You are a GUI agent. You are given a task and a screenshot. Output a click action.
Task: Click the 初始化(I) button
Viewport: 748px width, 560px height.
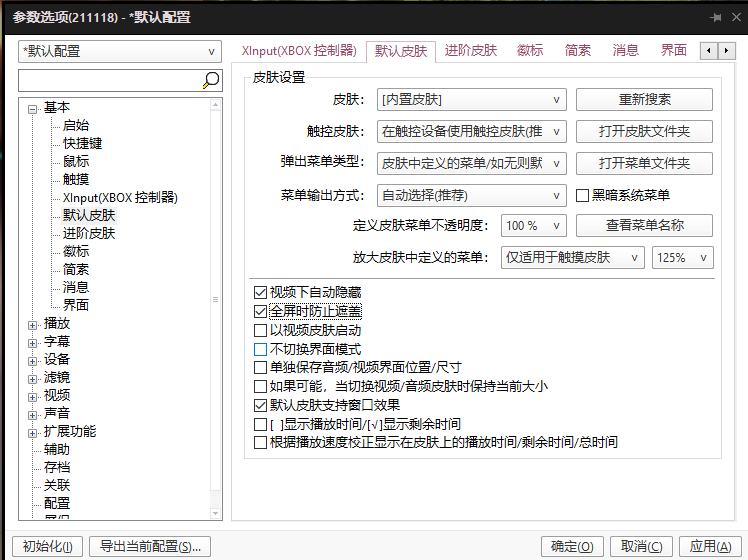[47, 547]
